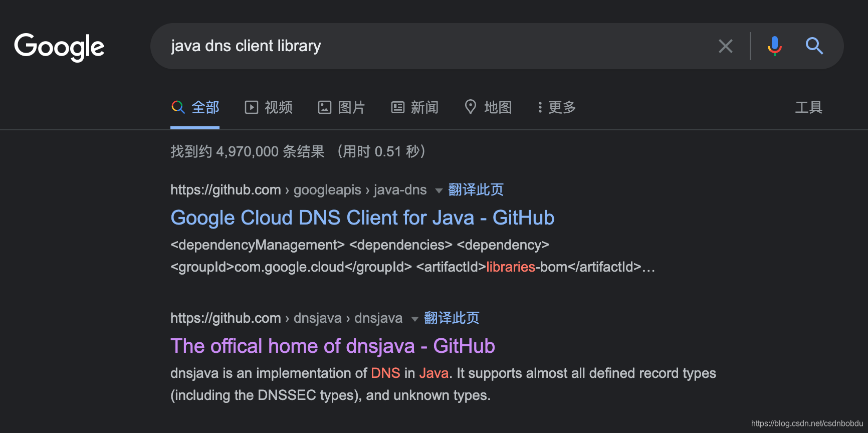Click 翻译此页 for the dnsjava result

click(452, 318)
